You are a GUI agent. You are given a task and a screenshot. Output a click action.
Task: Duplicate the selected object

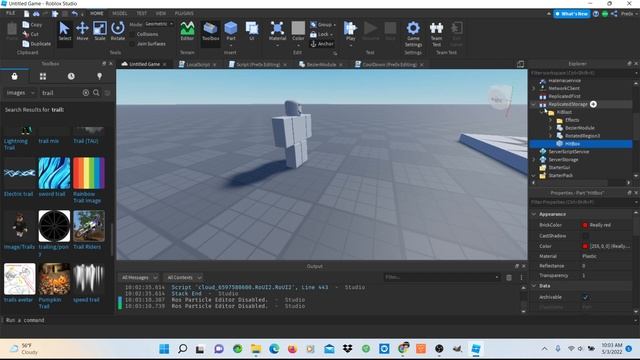[37, 44]
